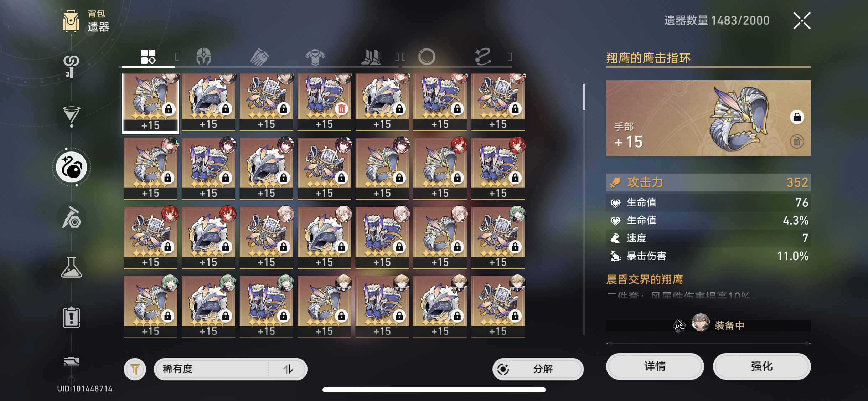Toggle the sort order arrow
Screen dimensions: 868x401
pyautogui.click(x=288, y=369)
